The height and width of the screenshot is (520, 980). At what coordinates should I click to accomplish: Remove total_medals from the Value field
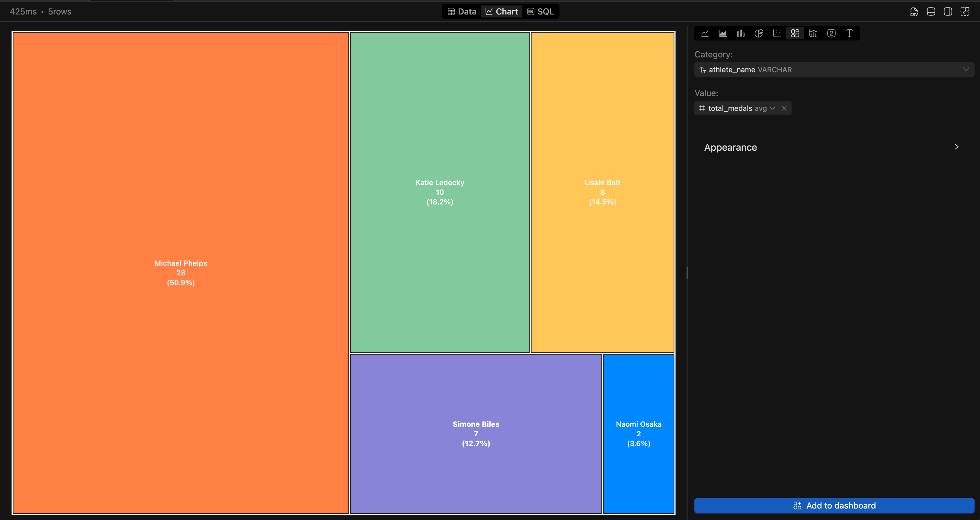[x=784, y=108]
